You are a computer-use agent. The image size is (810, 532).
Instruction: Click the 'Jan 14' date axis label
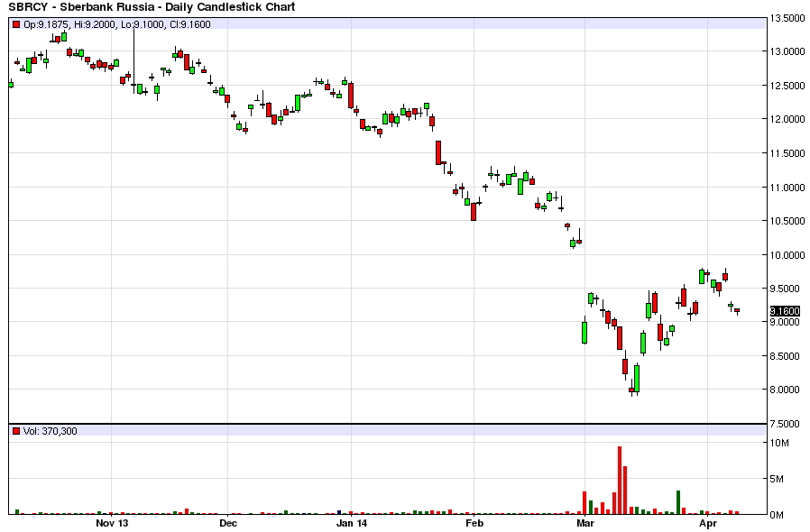coord(351,523)
